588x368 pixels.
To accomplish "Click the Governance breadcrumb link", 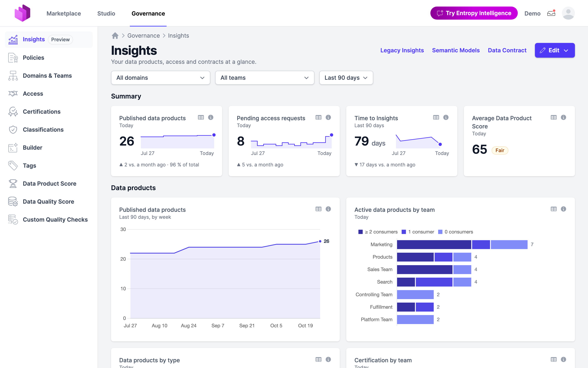I will [x=144, y=36].
